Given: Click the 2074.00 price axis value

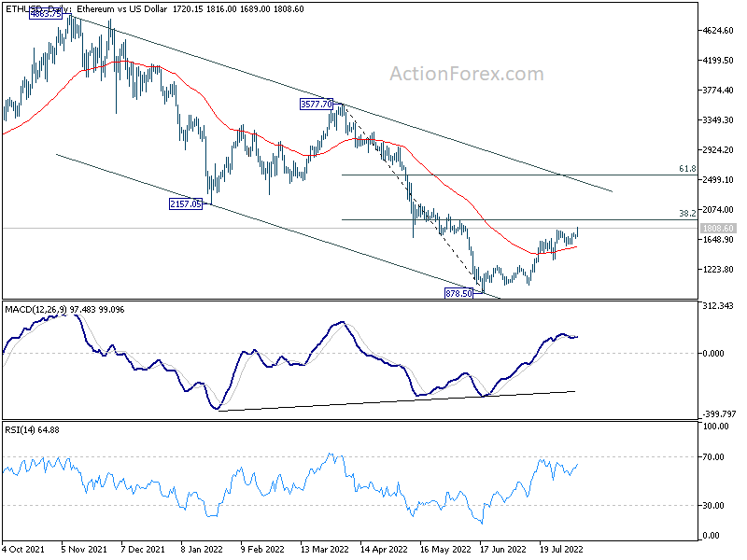Looking at the screenshot, I should coord(718,209).
